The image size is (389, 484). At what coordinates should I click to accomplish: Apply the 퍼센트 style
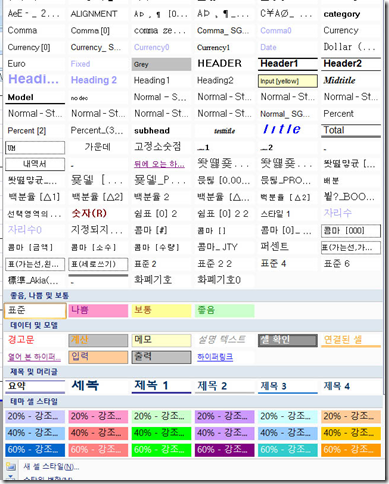pos(288,247)
